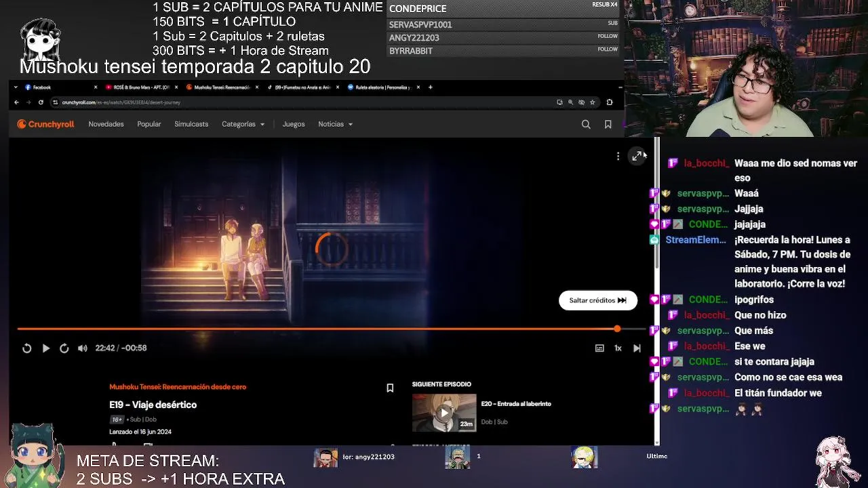Click the SIGUIENTE EPISODIO heading
Viewport: 868px width, 488px height.
click(x=441, y=384)
